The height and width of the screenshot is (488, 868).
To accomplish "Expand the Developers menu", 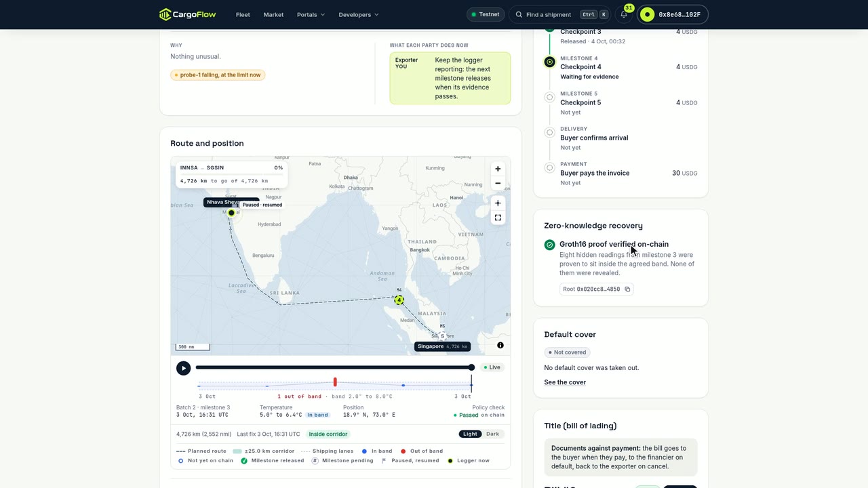I will coord(359,14).
